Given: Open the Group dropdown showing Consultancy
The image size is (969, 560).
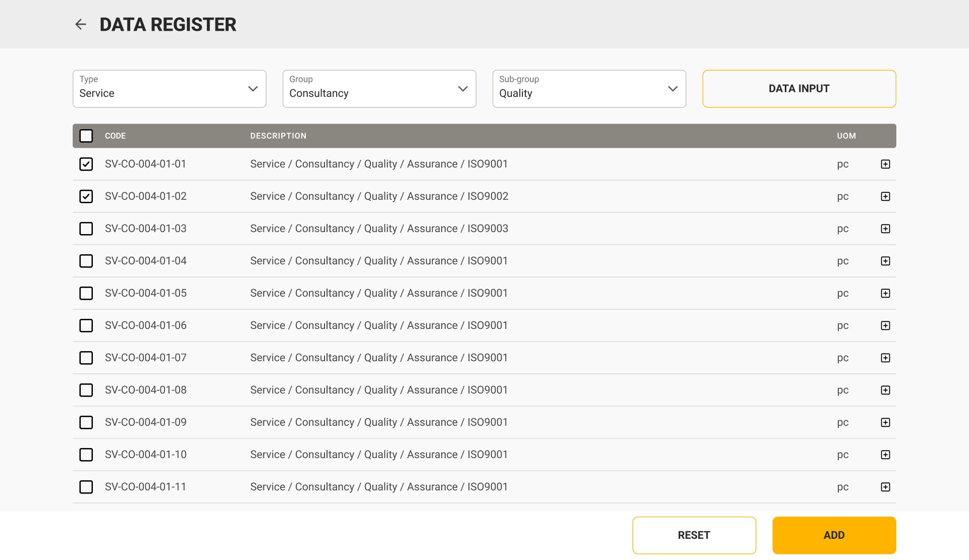Looking at the screenshot, I should (x=380, y=89).
